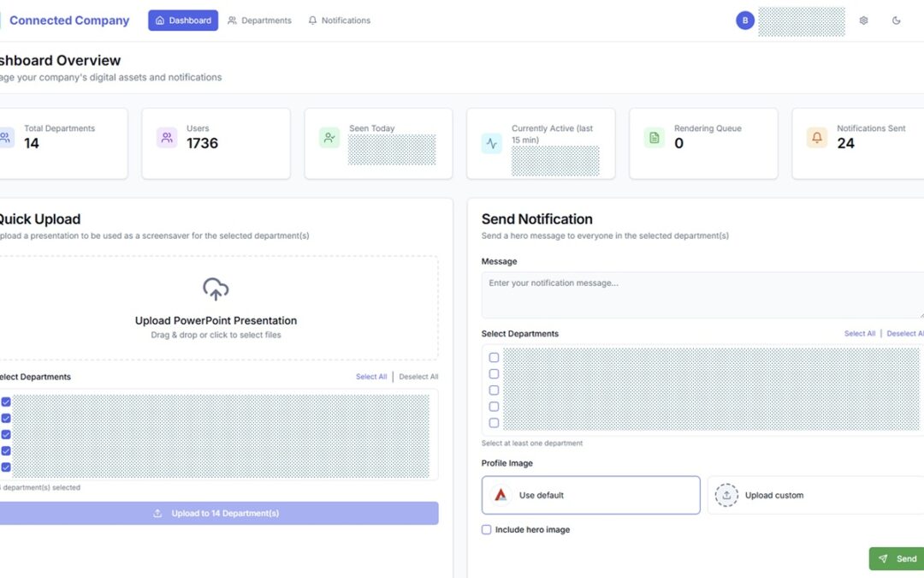Click the Notifications Sent bell icon

pos(817,137)
